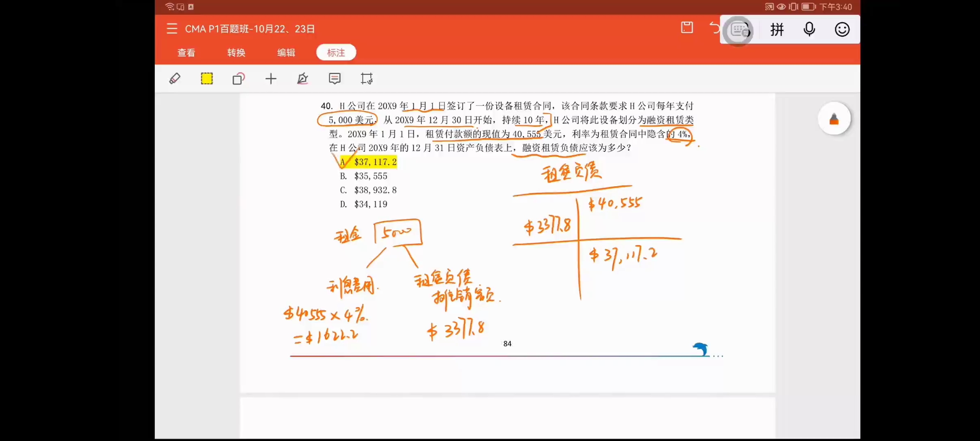Save the document with save icon
Screen dimensions: 980x441
pos(687,28)
